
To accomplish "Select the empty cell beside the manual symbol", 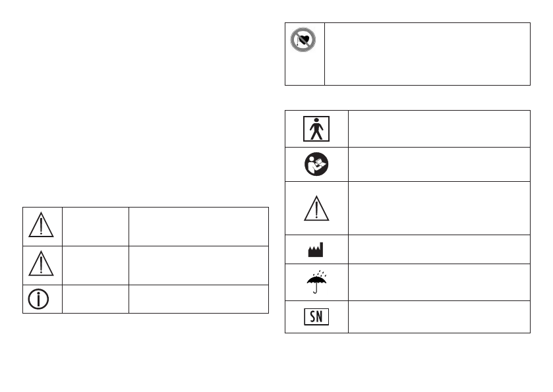I will (438, 165).
